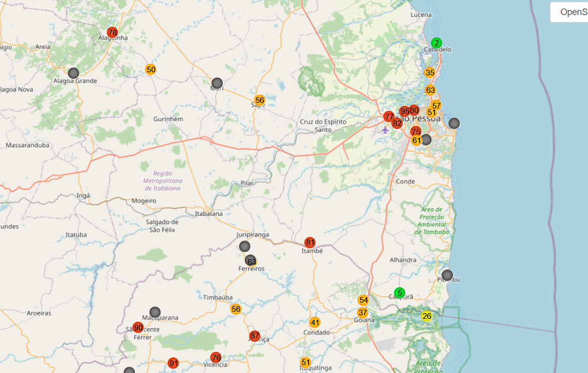Click the red marker 95 in João Pessoa

pyautogui.click(x=404, y=111)
